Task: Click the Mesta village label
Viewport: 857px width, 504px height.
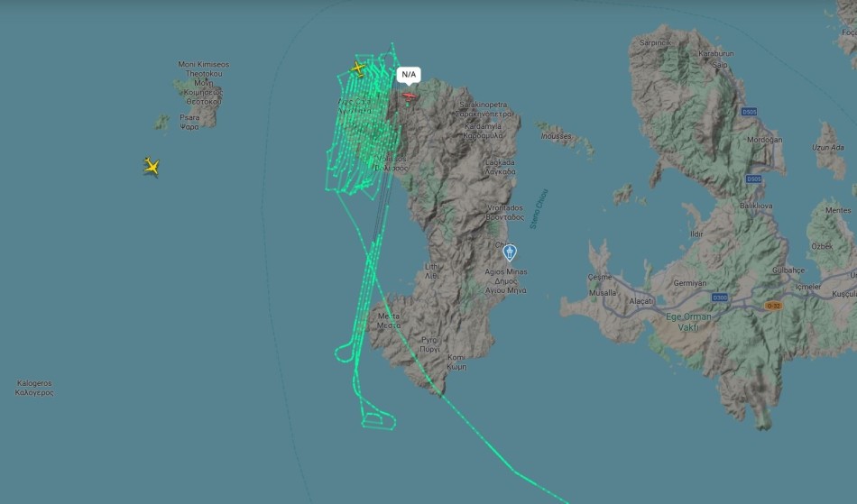Action: (x=389, y=321)
